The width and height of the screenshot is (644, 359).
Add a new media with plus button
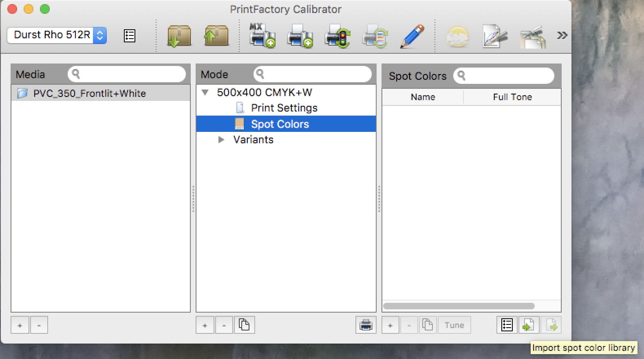[x=20, y=325]
